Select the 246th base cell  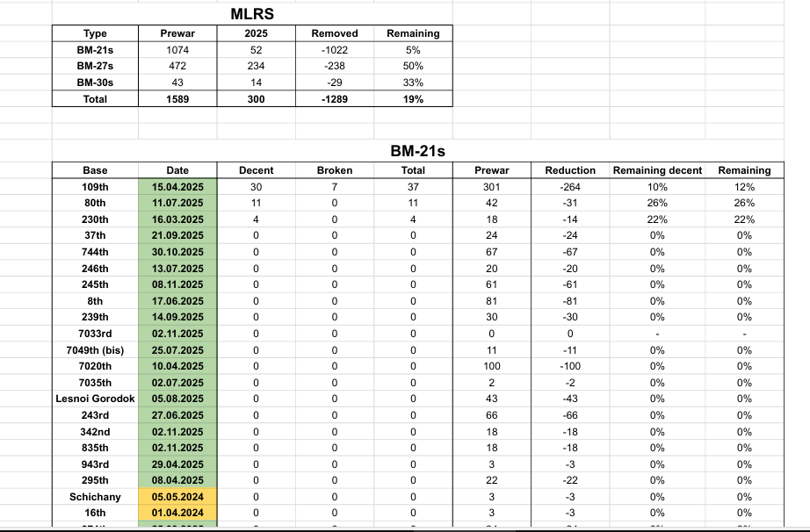pos(95,269)
